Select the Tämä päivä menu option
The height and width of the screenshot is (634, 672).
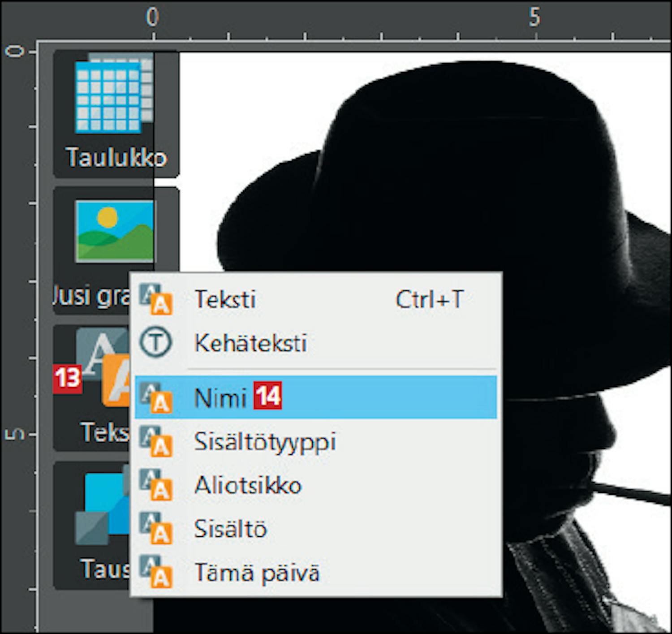pos(257,573)
